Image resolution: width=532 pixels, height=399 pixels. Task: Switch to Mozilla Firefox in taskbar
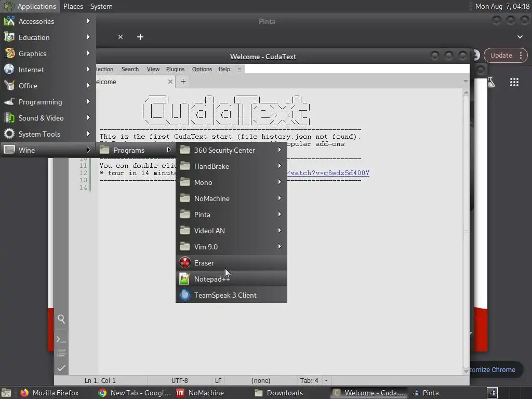point(49,393)
